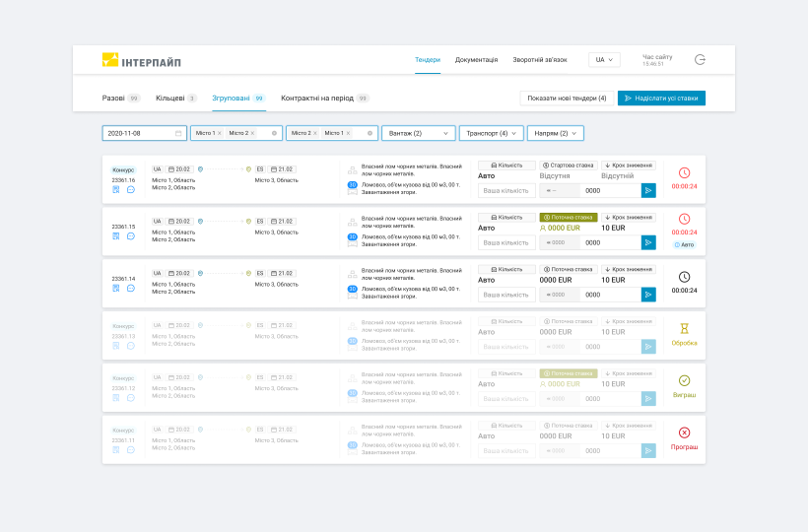Clear all cities in the first city filter

pos(274,133)
